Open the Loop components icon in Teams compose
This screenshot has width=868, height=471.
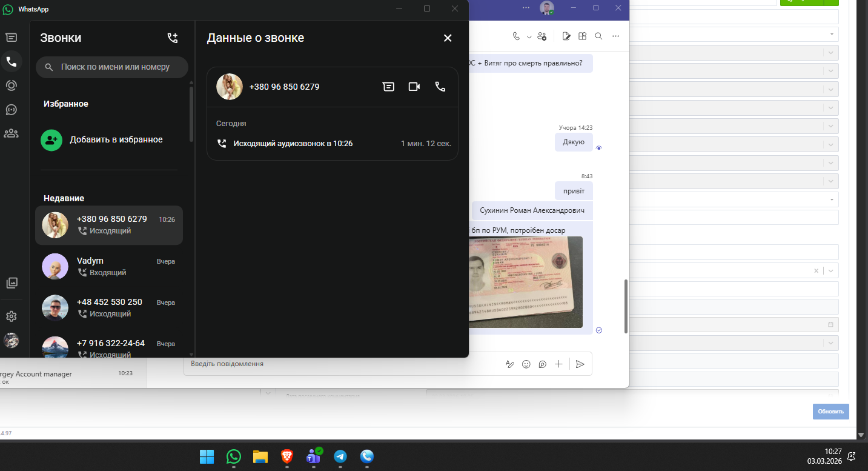coord(543,364)
